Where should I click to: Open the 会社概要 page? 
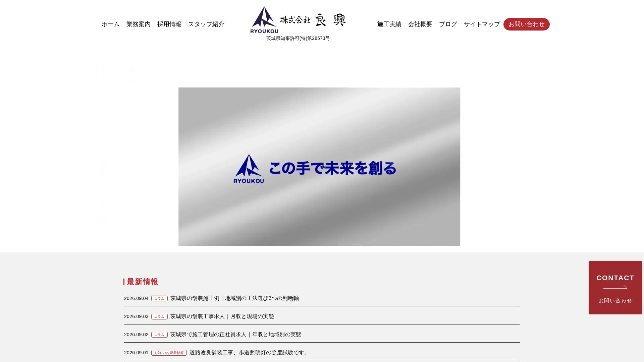coord(420,24)
